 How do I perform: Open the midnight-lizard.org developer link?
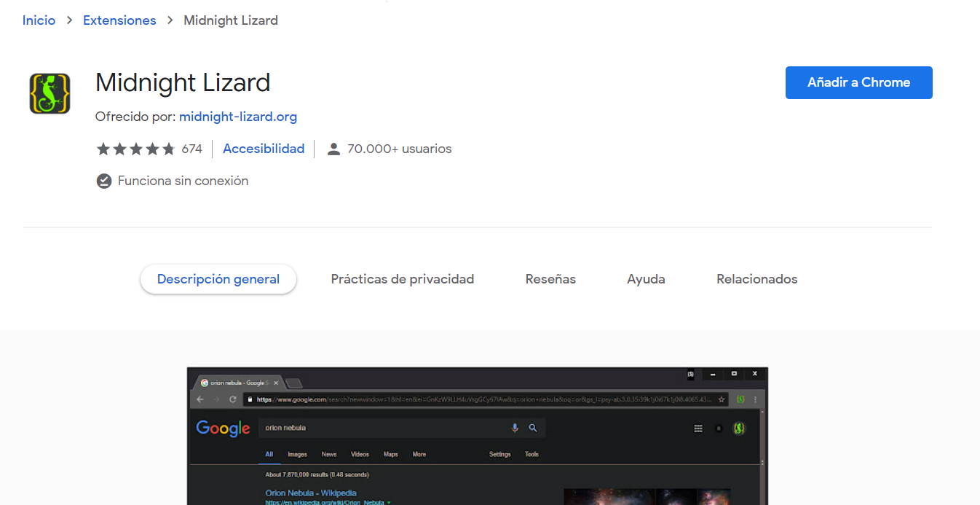click(238, 117)
